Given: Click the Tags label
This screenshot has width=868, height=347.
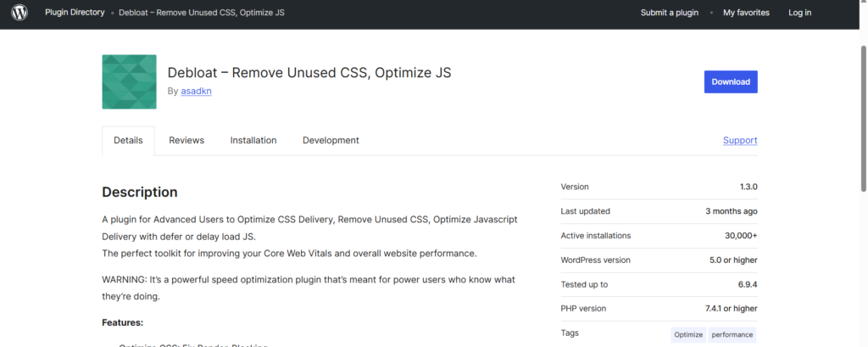Looking at the screenshot, I should click(x=570, y=333).
